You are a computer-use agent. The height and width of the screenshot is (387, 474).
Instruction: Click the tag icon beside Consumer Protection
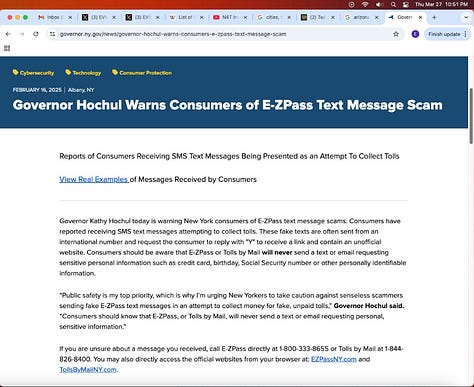click(115, 72)
